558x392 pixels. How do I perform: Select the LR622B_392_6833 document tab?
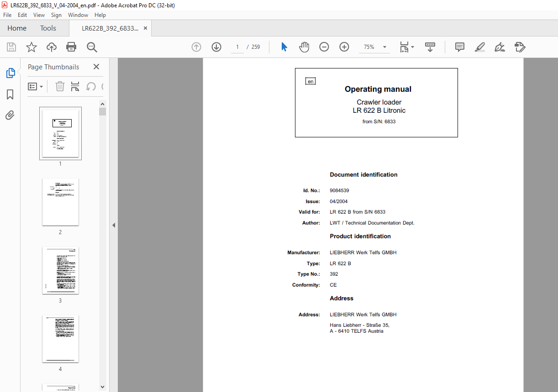110,28
